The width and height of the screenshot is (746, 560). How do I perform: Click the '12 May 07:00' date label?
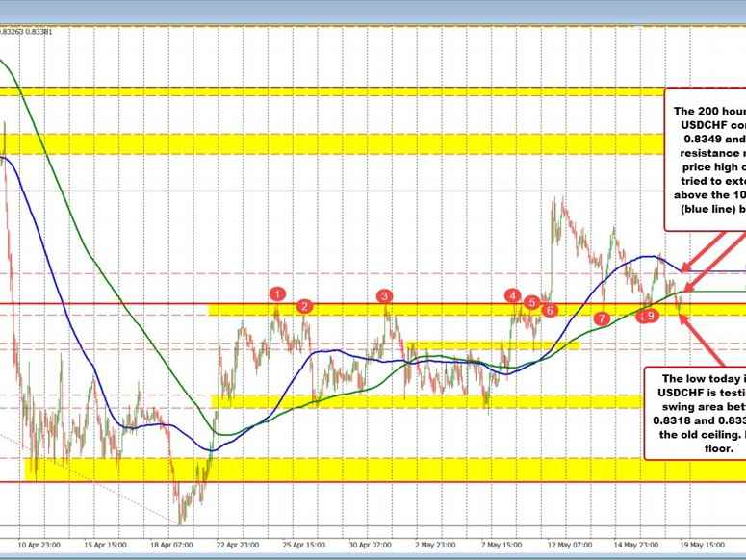tap(569, 545)
